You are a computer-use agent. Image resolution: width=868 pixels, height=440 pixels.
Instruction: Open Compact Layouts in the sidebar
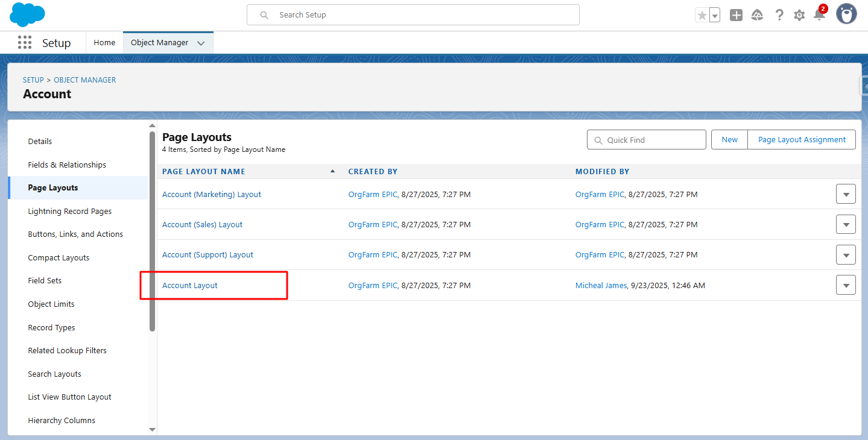[x=59, y=258]
